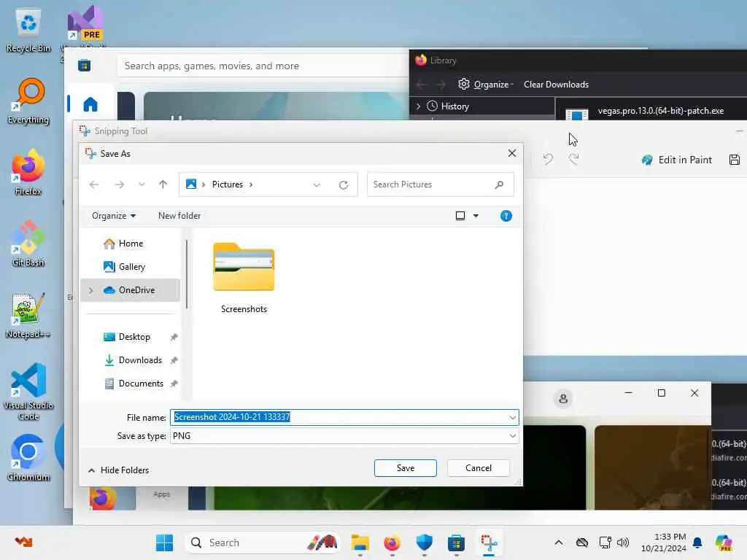747x560 pixels.
Task: Go forward using the Save As forward arrow
Action: pos(120,184)
